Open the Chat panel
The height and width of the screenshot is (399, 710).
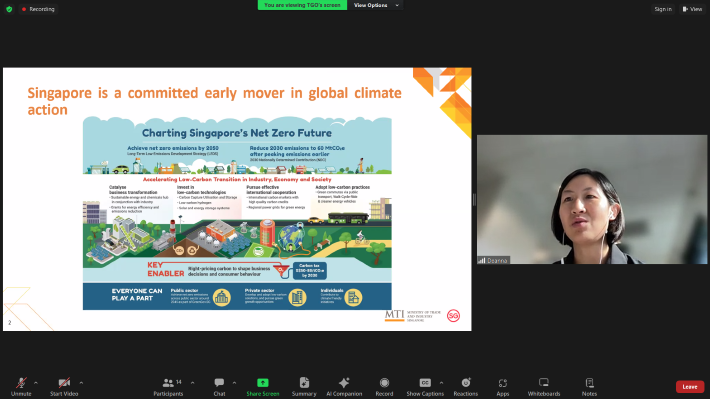coord(219,387)
